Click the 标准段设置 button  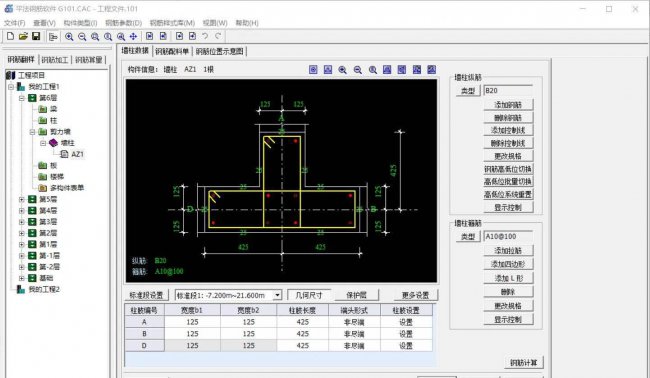click(x=147, y=295)
